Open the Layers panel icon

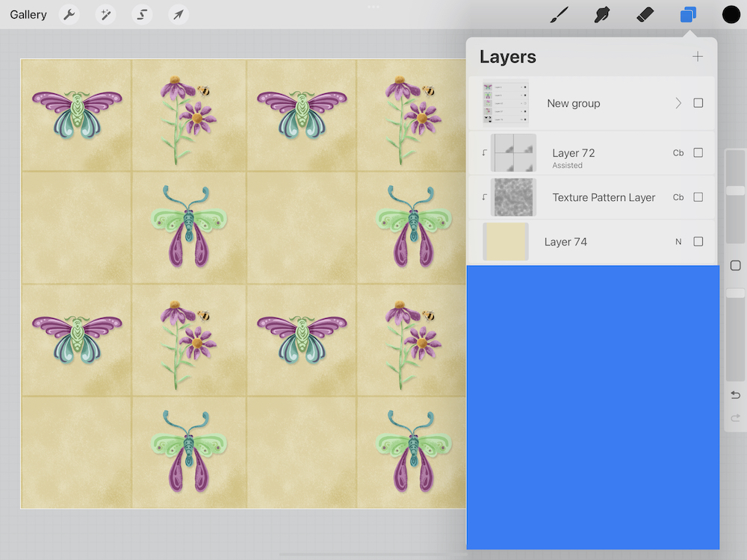pyautogui.click(x=687, y=14)
